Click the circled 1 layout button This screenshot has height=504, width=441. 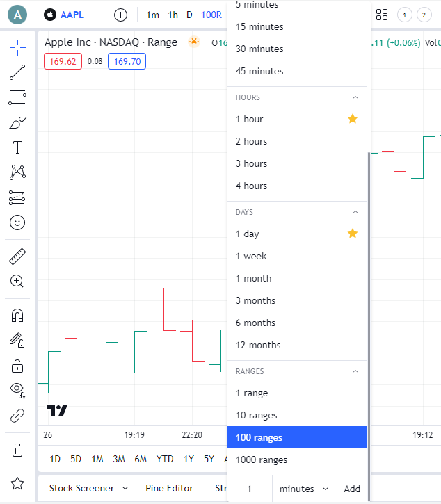tap(405, 15)
